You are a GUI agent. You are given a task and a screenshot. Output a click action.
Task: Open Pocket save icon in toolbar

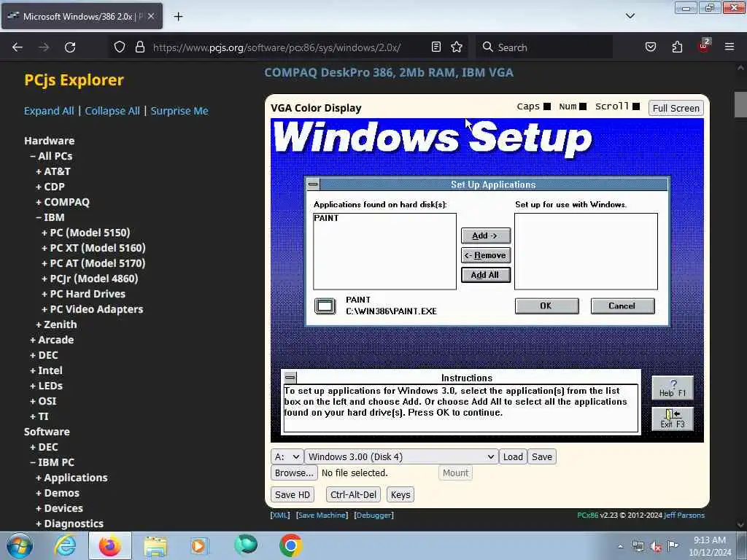(651, 47)
